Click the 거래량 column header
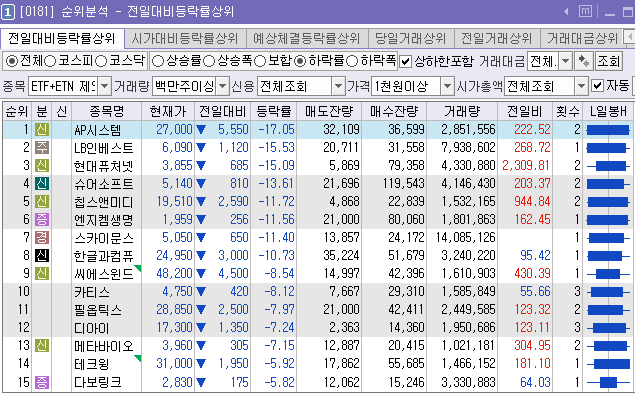This screenshot has height=394, width=635. [462, 111]
